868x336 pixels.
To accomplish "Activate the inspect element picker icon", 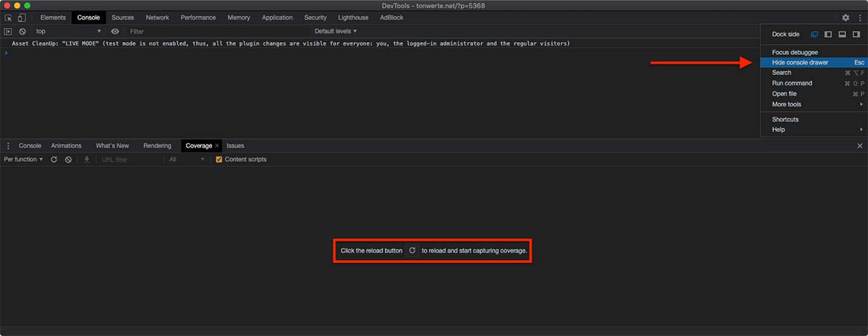I will 9,17.
